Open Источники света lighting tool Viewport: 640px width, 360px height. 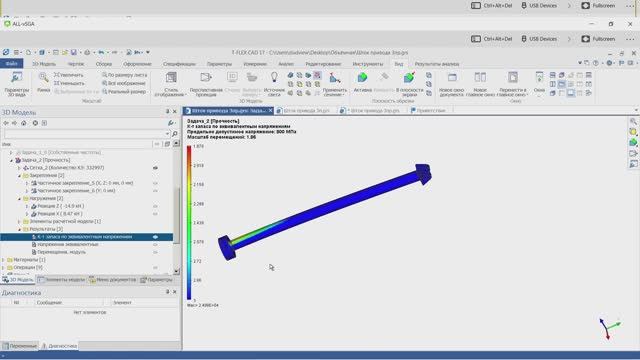point(274,84)
